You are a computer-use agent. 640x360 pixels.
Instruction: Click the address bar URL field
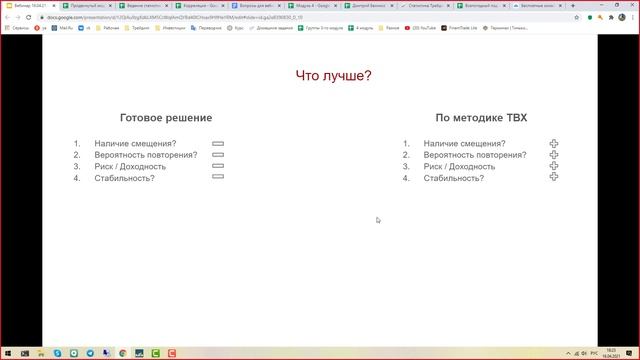(x=306, y=18)
